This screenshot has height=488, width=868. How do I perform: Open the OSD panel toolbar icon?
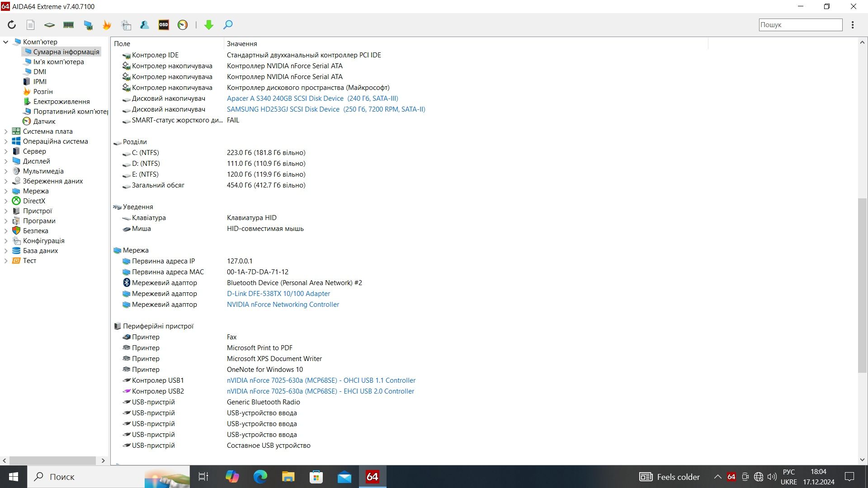pos(164,25)
